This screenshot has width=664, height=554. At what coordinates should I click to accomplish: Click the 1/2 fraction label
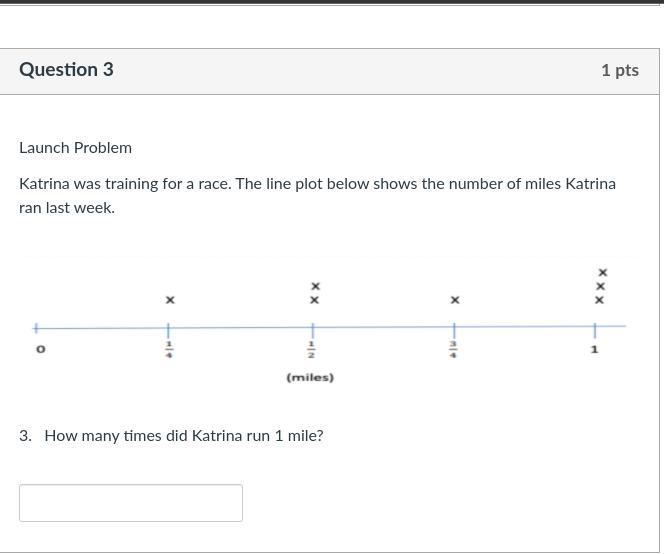312,349
